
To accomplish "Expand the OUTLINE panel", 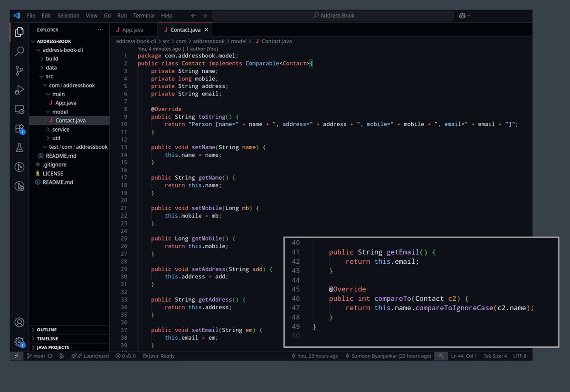I will 69,330.
